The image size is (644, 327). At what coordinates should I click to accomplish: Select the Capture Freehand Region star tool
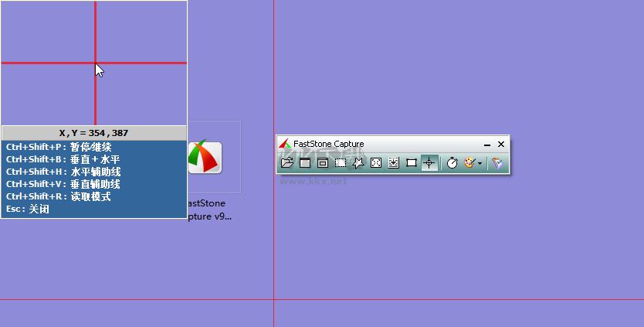pos(358,163)
